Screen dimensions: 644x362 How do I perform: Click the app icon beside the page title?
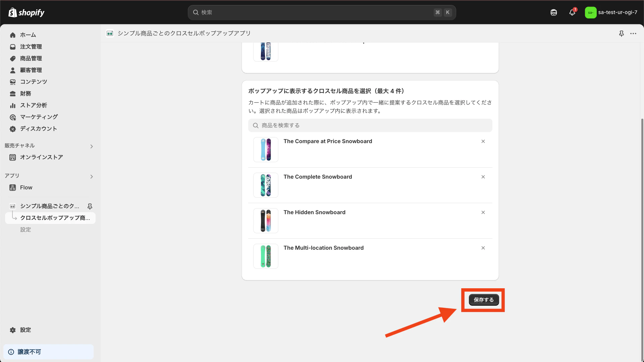[x=110, y=34]
